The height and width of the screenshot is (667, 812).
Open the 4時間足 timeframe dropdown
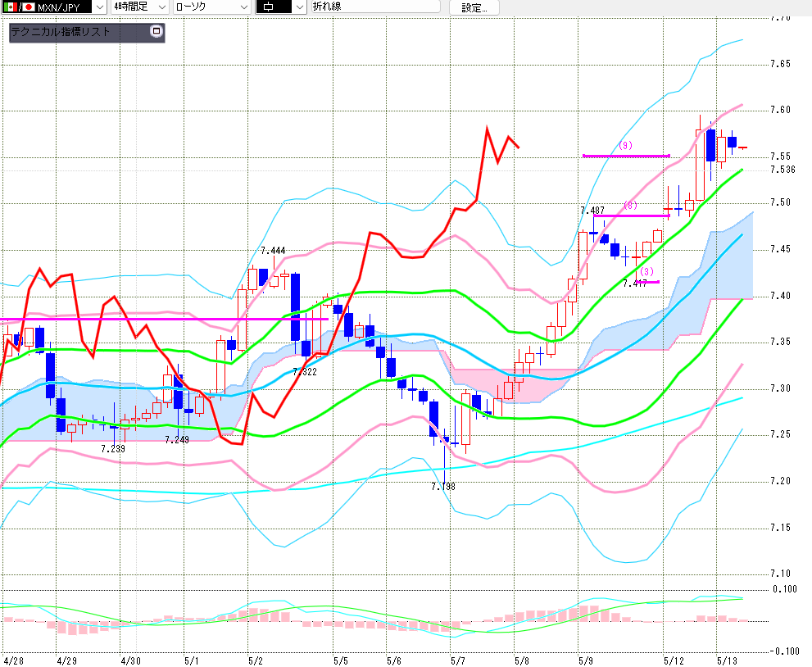140,7
